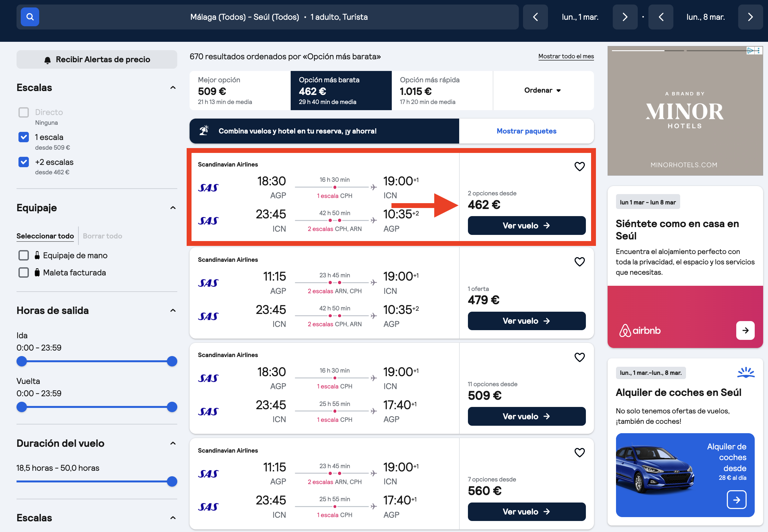This screenshot has height=532, width=768.
Task: Select the Opción más barata tab
Action: coord(341,90)
